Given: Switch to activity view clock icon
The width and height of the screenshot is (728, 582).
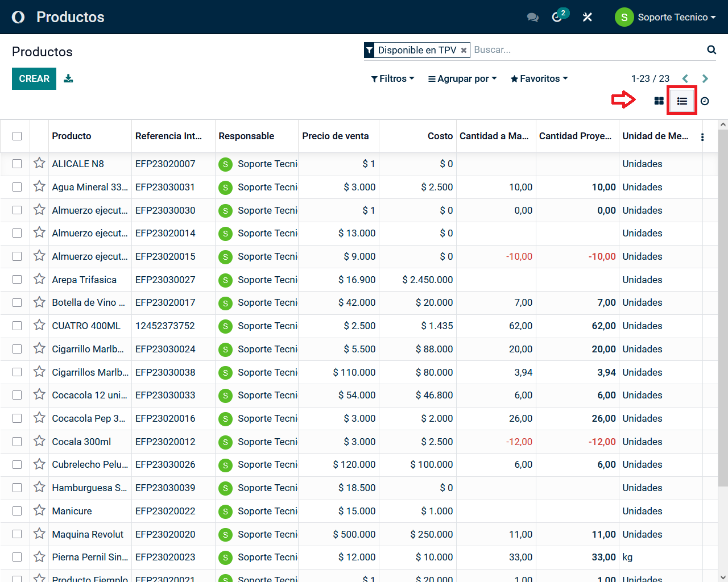Looking at the screenshot, I should pyautogui.click(x=705, y=101).
